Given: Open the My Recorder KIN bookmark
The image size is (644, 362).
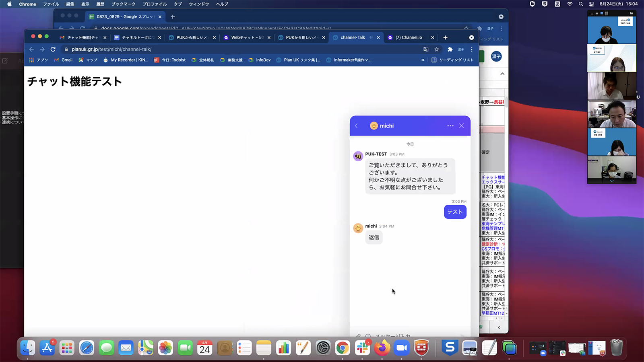Looking at the screenshot, I should [x=126, y=60].
